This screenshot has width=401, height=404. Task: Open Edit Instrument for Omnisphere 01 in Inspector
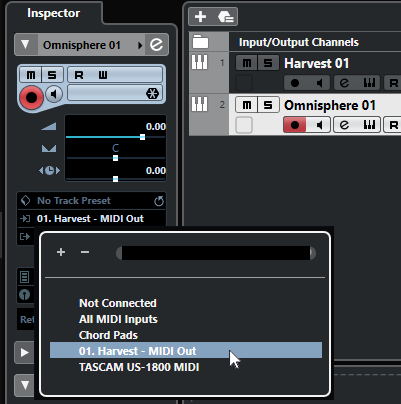point(156,44)
